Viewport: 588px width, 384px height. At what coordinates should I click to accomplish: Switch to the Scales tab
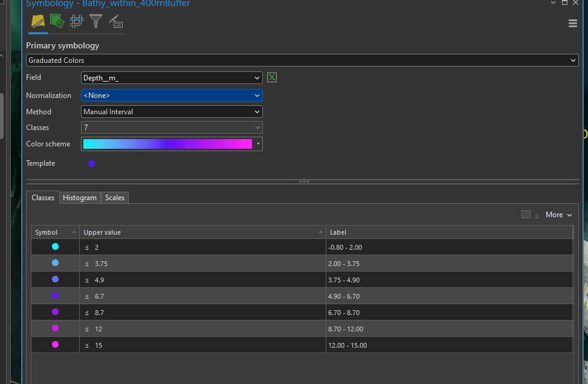point(115,198)
